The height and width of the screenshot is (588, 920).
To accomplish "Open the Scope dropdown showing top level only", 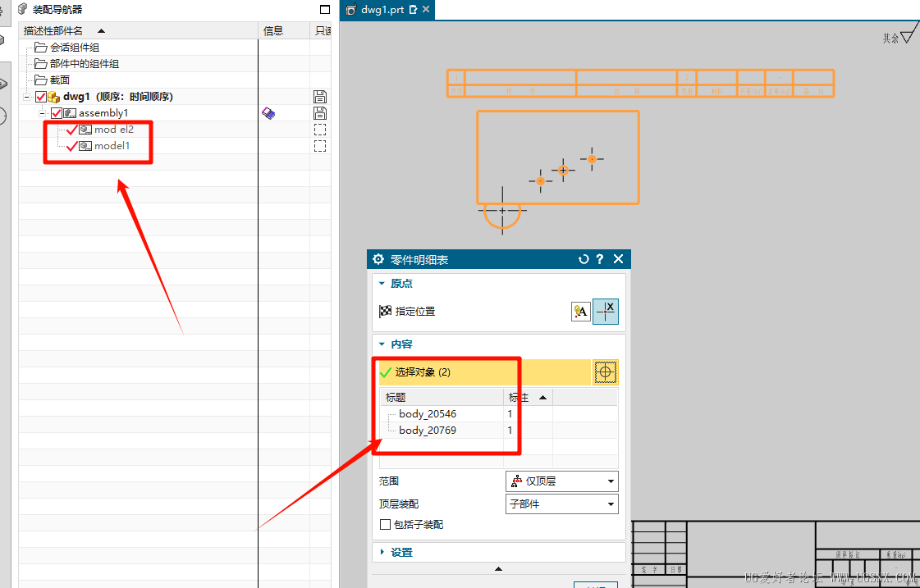I will (x=562, y=481).
